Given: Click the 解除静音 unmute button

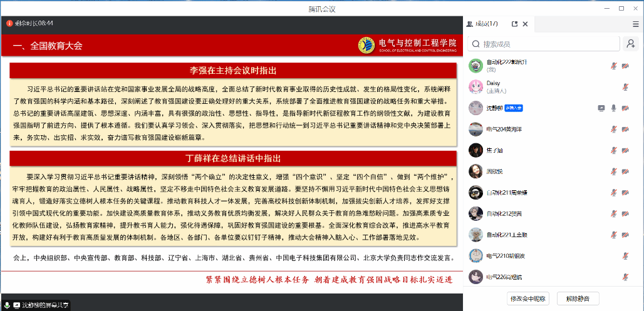Looking at the screenshot, I should click(578, 298).
